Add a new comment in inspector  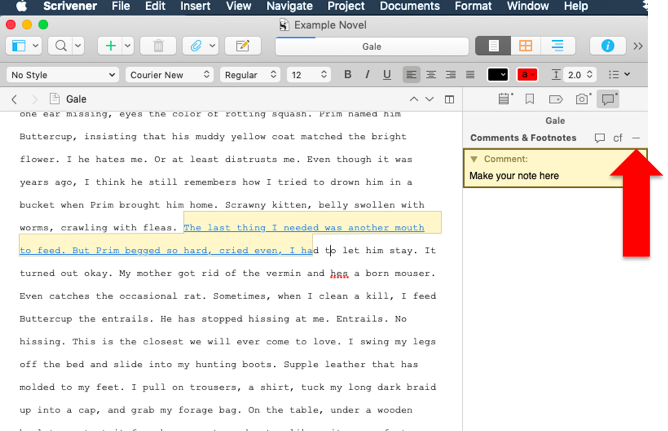tap(599, 138)
